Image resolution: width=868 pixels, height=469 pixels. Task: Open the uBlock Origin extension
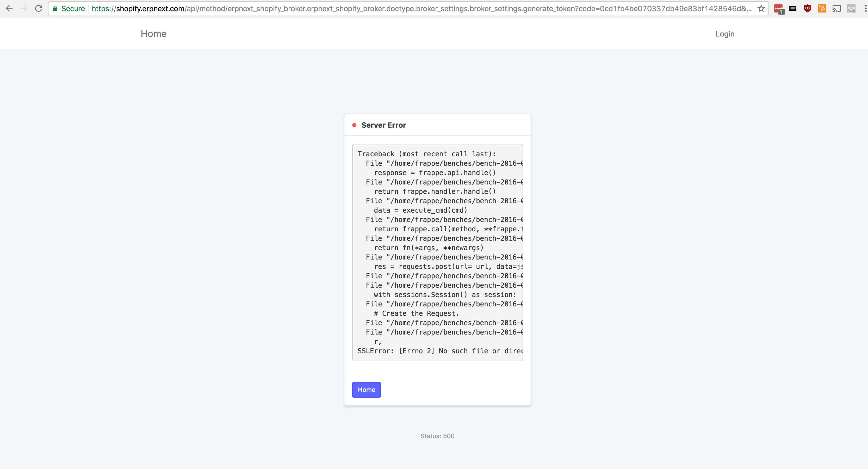807,8
